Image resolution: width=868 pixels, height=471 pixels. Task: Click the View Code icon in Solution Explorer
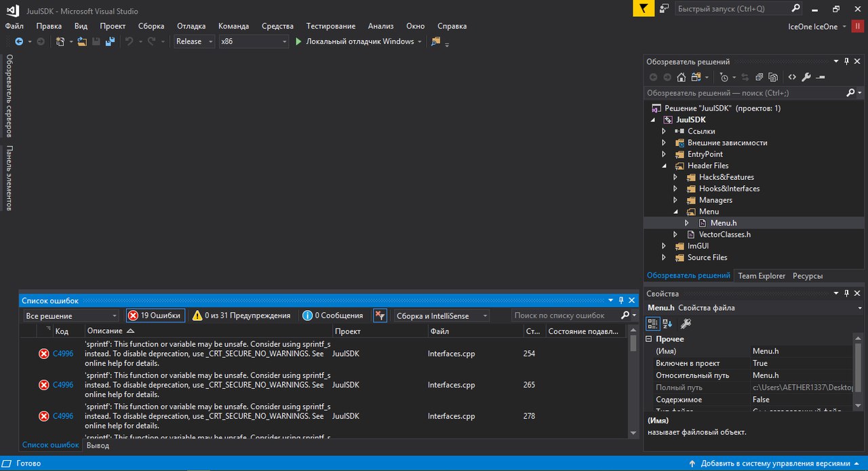[793, 77]
